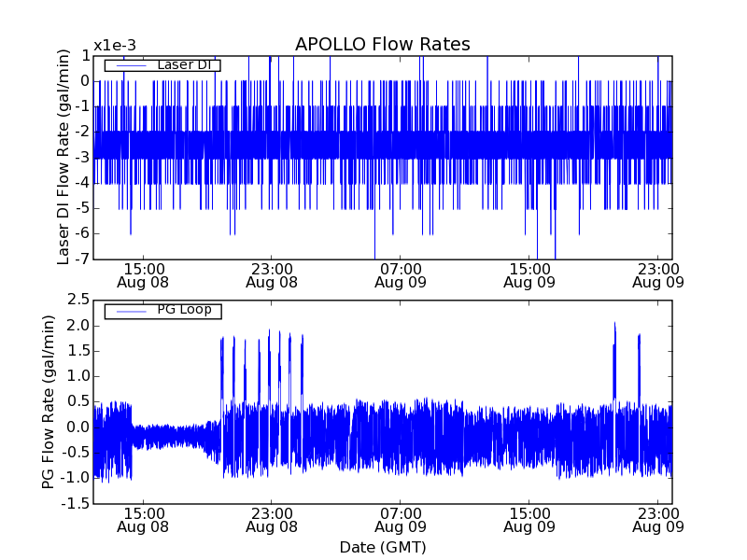Select the 'Laser DI' legend box

coord(162,64)
